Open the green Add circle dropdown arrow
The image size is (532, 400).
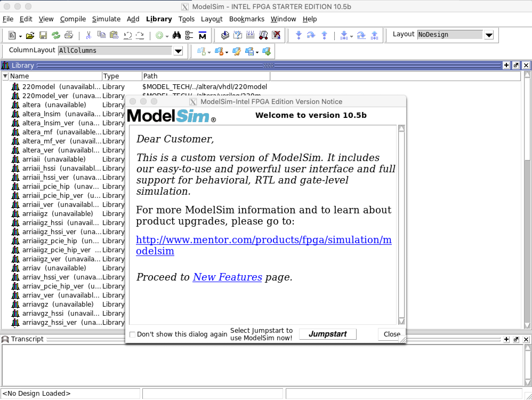[x=167, y=36]
